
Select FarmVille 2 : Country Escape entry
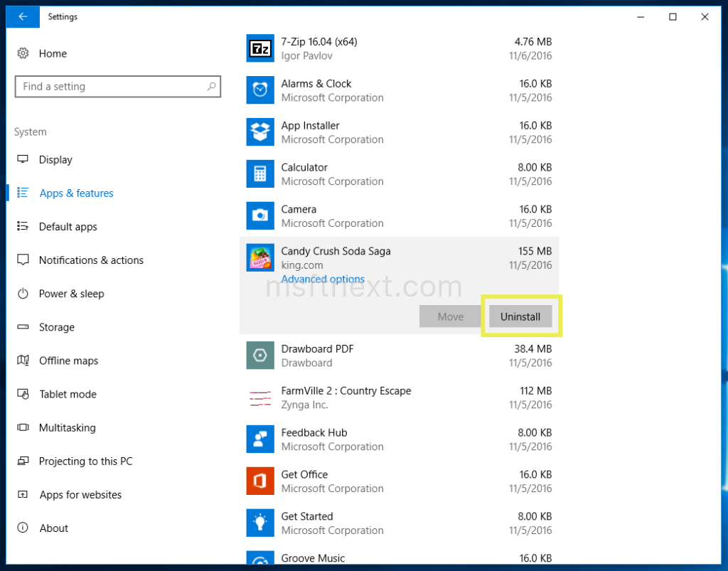tap(346, 397)
